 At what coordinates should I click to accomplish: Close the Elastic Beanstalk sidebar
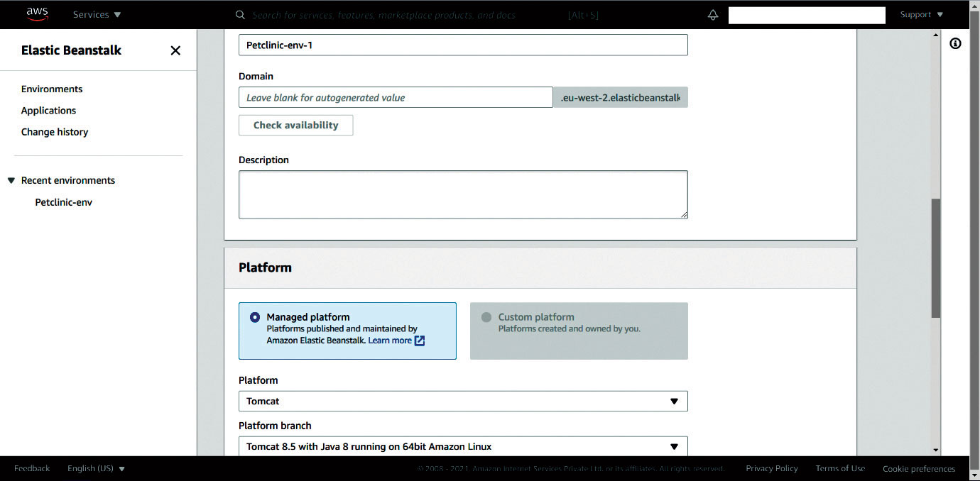point(175,50)
